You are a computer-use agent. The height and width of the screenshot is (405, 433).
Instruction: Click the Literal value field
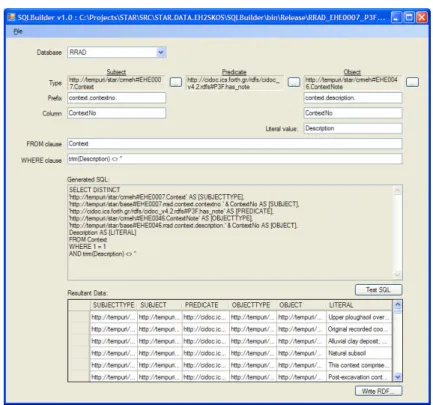[353, 128]
